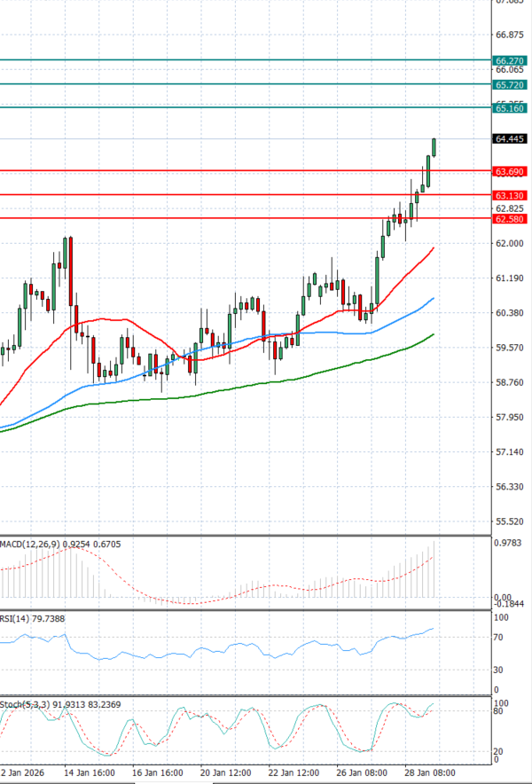
Task: Select the 57.950 price axis value
Action: pos(511,417)
